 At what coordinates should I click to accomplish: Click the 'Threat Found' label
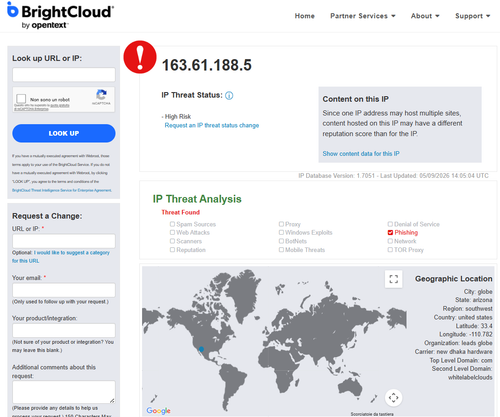pyautogui.click(x=181, y=212)
